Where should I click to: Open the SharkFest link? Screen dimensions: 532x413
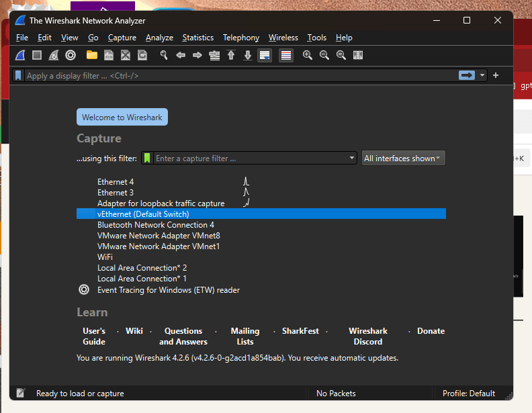coord(300,331)
